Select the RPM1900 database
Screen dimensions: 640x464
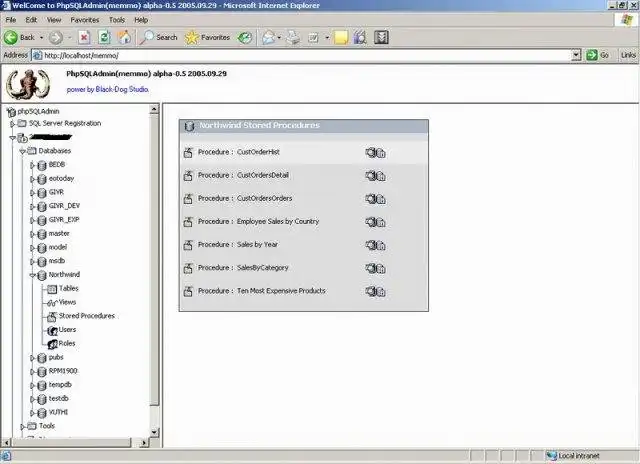pyautogui.click(x=63, y=371)
